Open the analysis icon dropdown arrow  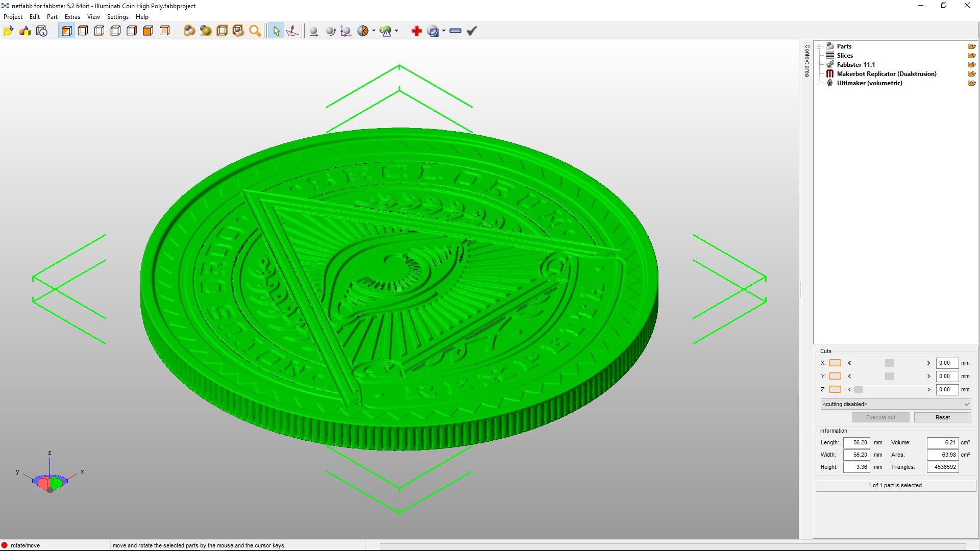(397, 31)
